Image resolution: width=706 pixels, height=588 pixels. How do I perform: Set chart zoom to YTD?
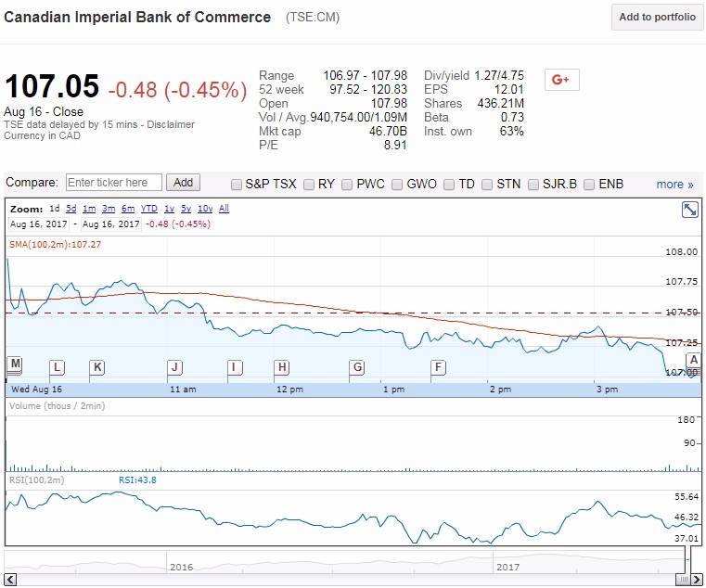(149, 209)
